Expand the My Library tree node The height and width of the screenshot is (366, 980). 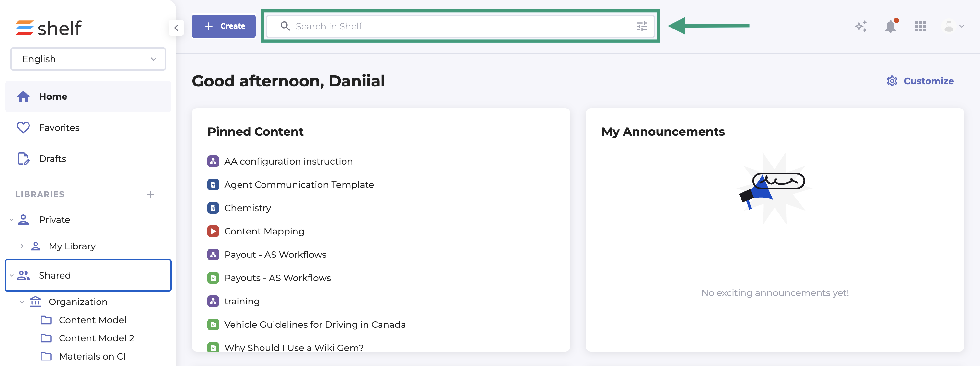(x=22, y=246)
